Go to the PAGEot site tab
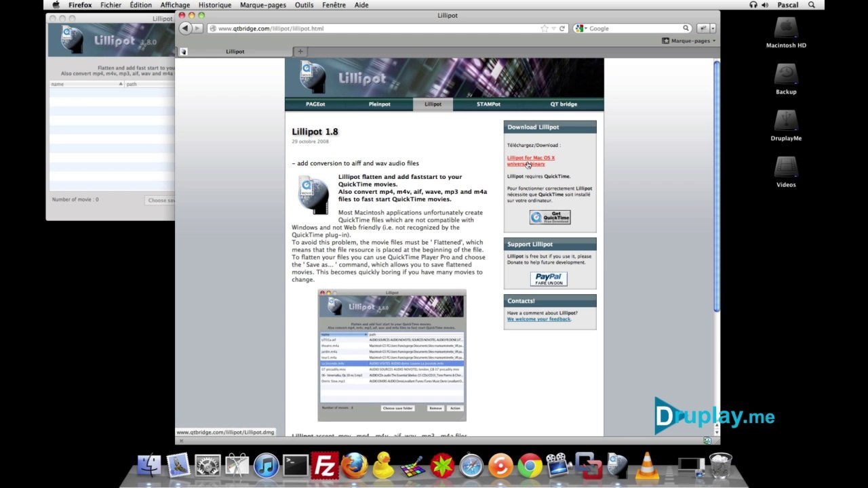This screenshot has height=488, width=868. (315, 104)
